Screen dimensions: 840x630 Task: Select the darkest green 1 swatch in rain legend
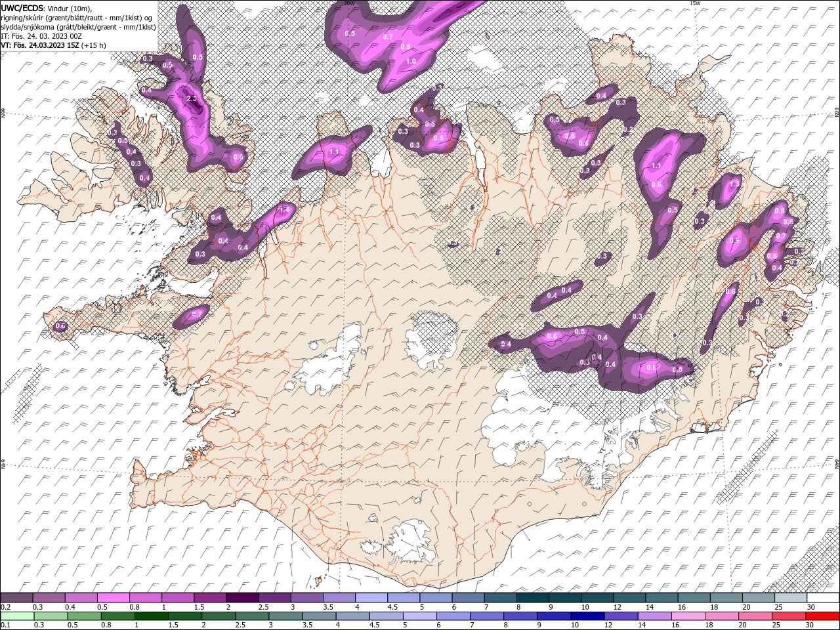click(151, 616)
